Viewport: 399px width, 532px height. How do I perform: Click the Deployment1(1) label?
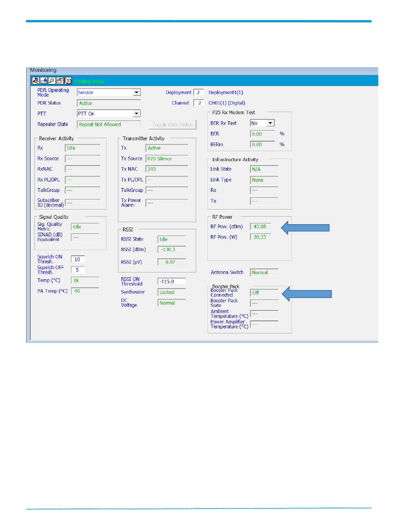pos(226,92)
